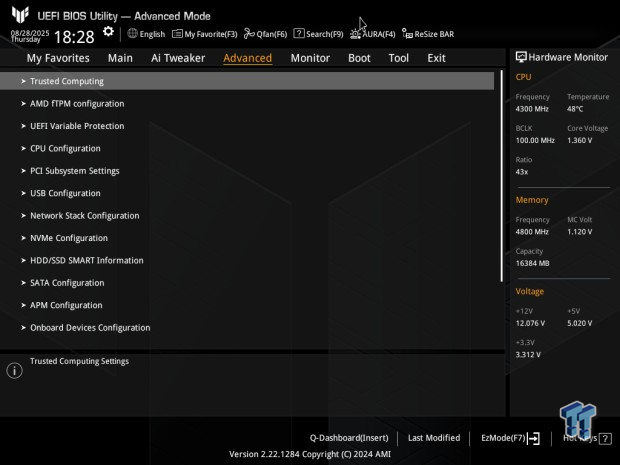Expand Trusted Computing submenu
The image size is (620, 465).
[x=247, y=81]
